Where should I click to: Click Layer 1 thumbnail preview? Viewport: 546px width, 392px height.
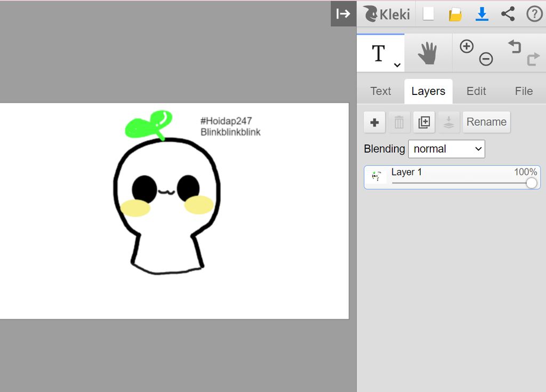tap(376, 177)
